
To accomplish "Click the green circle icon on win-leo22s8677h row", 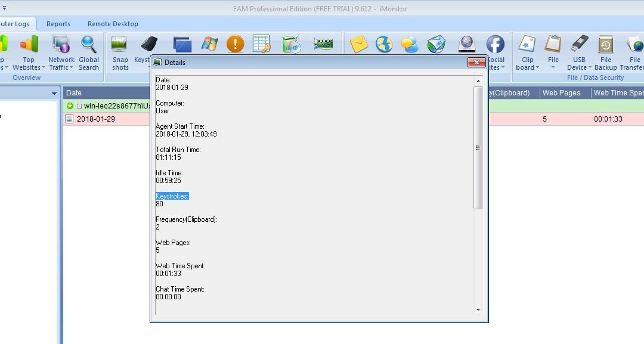I will point(70,106).
